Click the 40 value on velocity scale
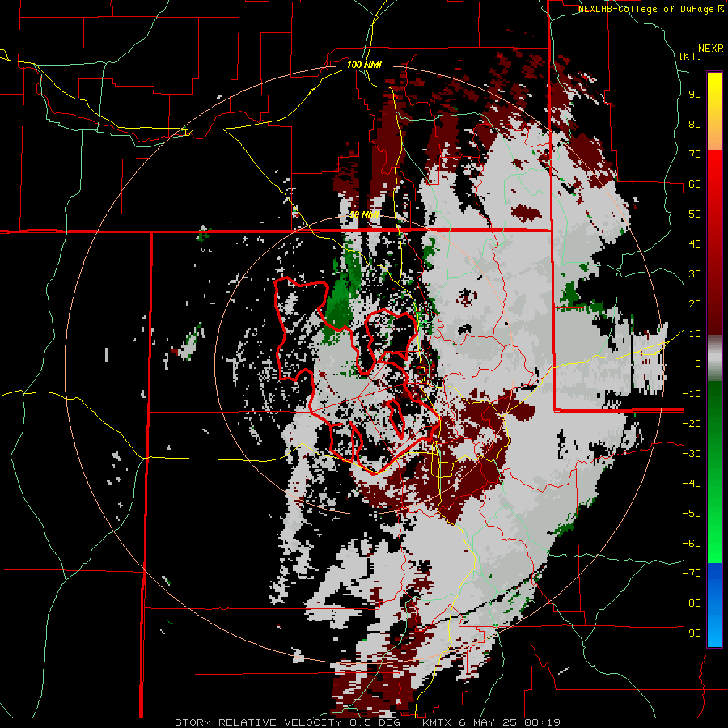This screenshot has width=728, height=728. pos(695,244)
